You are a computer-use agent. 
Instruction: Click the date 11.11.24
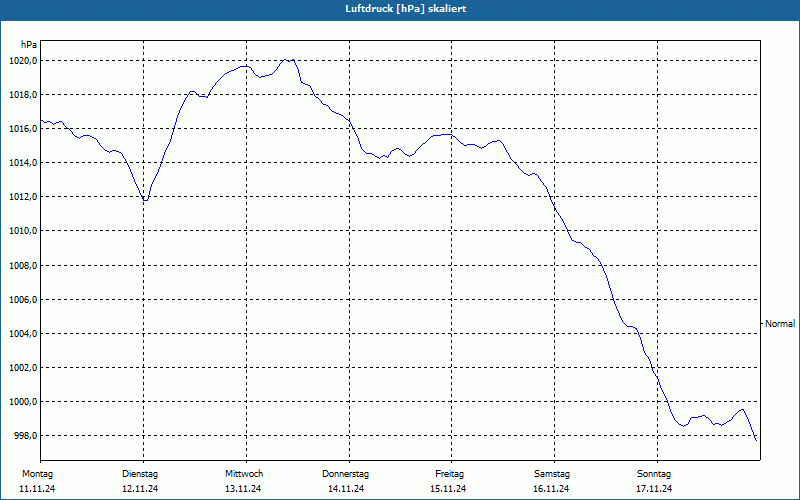click(37, 489)
